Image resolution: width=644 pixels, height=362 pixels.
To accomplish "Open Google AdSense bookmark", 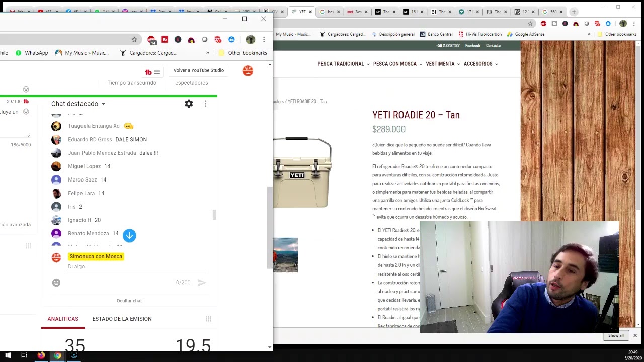I will [525, 34].
